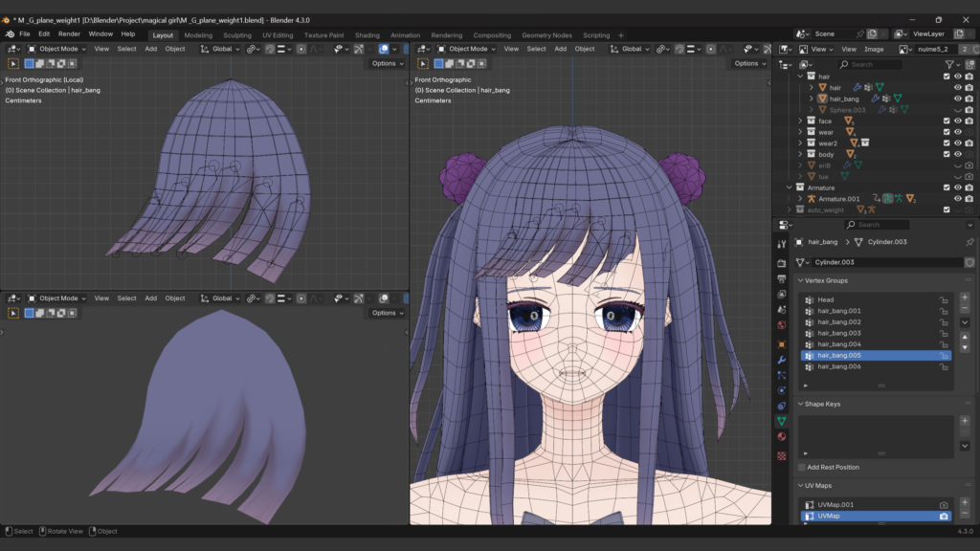Enable the Add Rest Position checkbox
980x551 pixels.
(802, 467)
